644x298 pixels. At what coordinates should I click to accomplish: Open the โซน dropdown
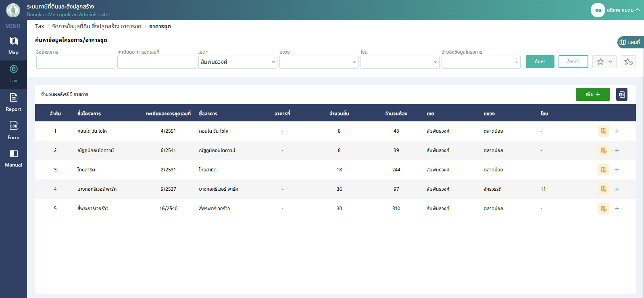tap(400, 62)
